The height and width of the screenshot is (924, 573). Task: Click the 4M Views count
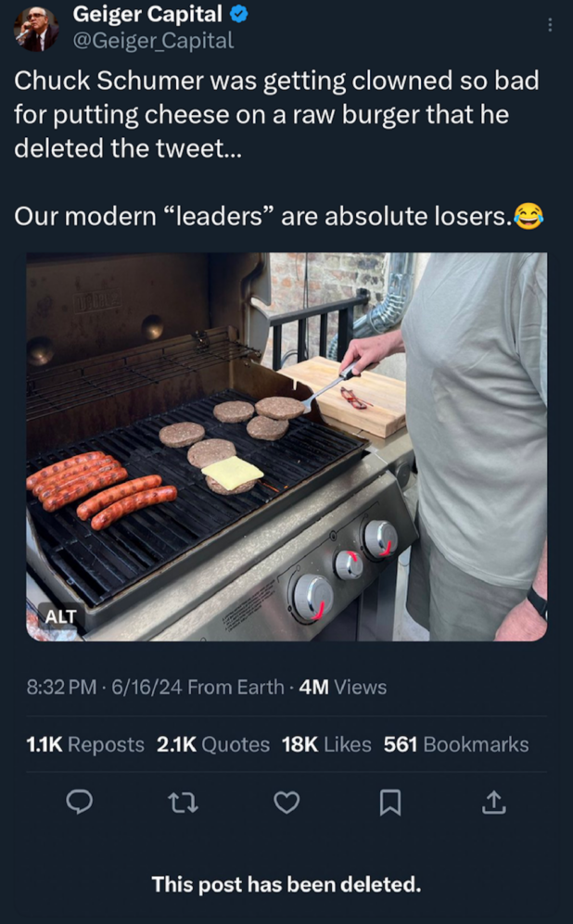(x=343, y=687)
